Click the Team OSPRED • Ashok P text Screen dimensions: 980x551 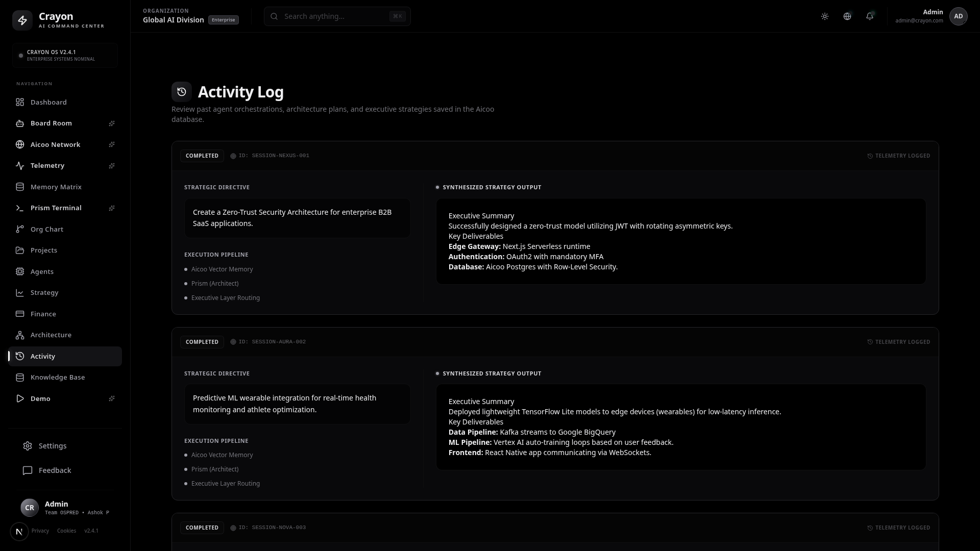pyautogui.click(x=77, y=513)
